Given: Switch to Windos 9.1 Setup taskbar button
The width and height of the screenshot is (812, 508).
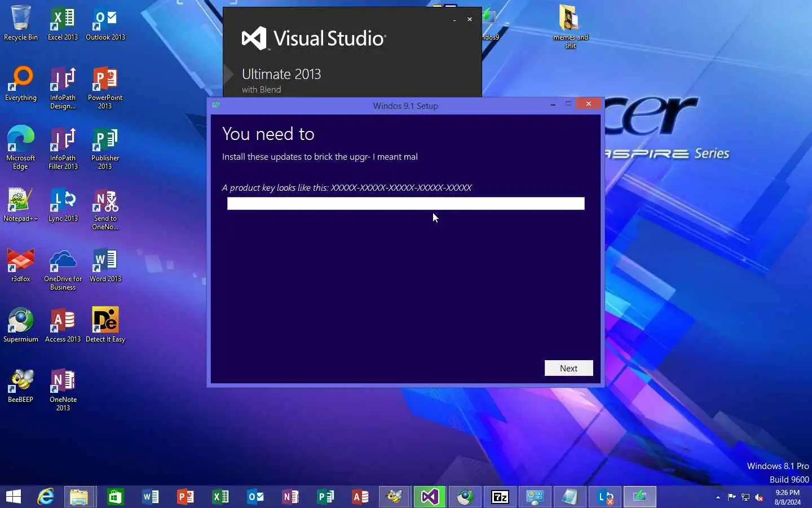Looking at the screenshot, I should coord(640,497).
